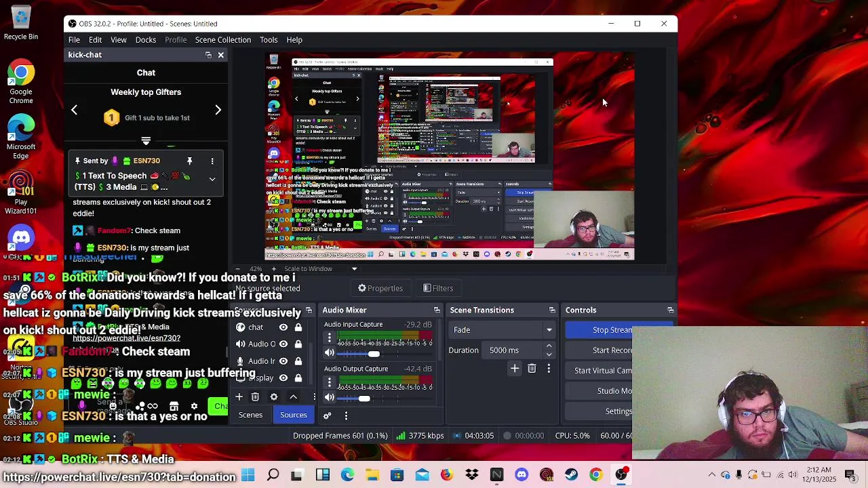868x488 pixels.
Task: Switch to the Sources tab
Action: point(294,415)
